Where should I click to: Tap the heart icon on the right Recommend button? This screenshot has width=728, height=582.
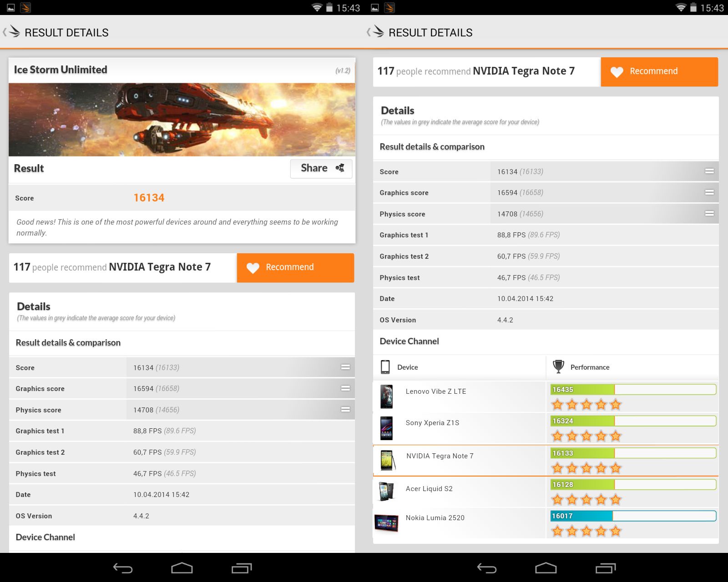[x=617, y=71]
